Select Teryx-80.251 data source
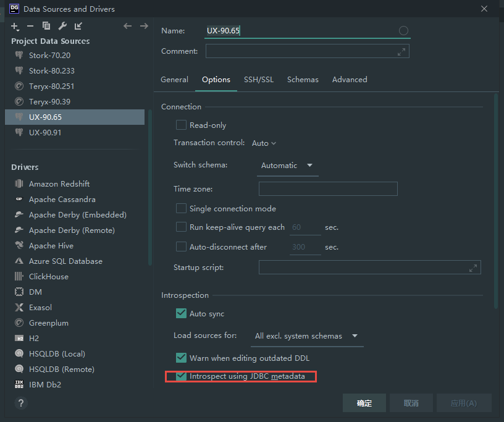Viewport: 504px width, 422px height. (75, 87)
